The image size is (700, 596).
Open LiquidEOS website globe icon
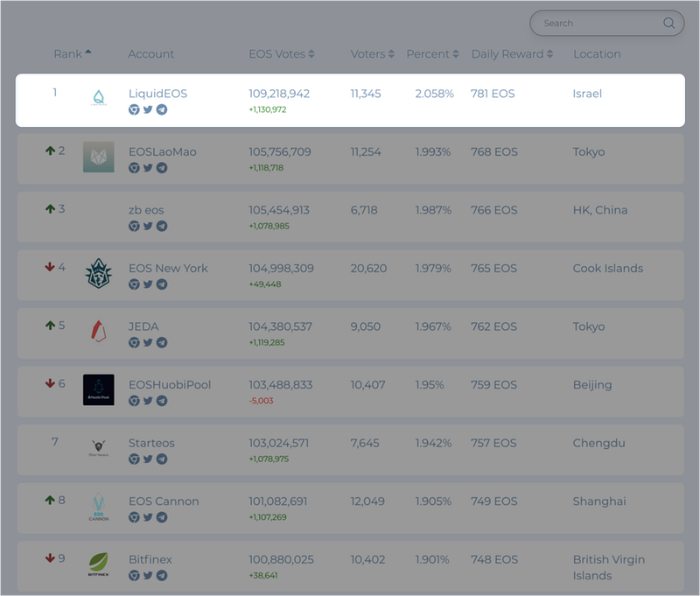(x=134, y=109)
